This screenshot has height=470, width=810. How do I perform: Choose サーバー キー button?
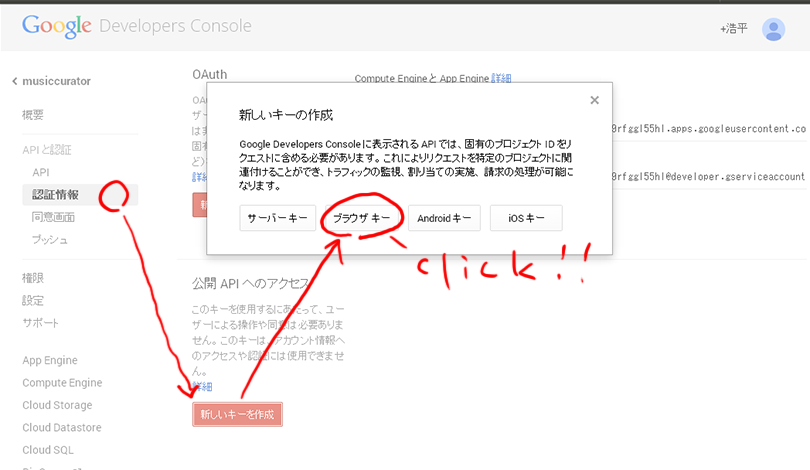click(x=277, y=218)
